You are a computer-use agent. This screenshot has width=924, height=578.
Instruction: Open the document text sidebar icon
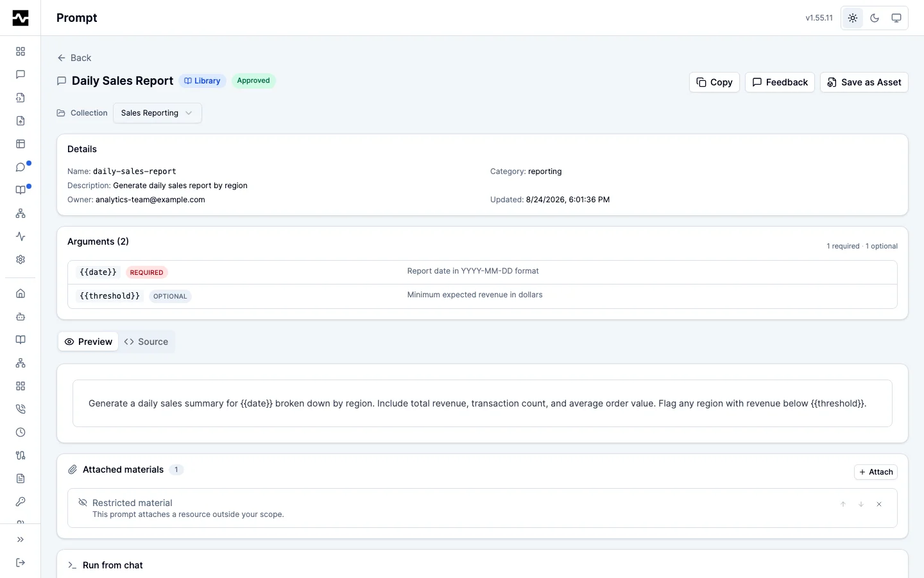point(21,478)
